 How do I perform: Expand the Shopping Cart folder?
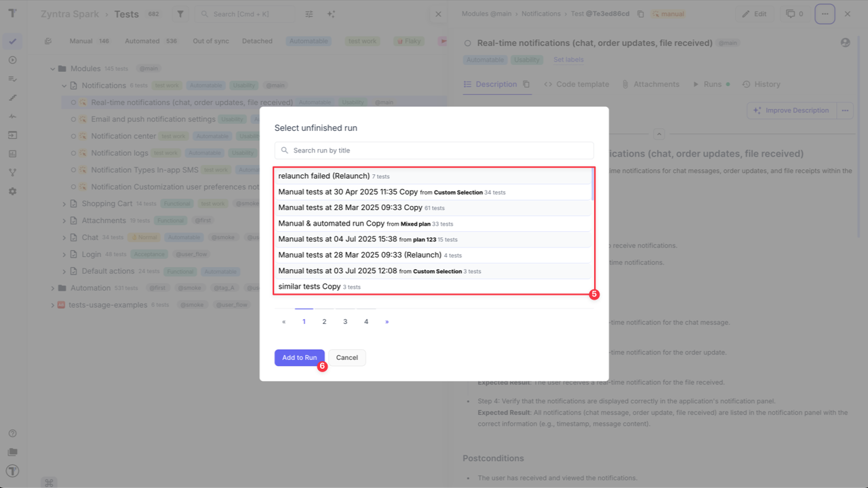click(x=63, y=203)
